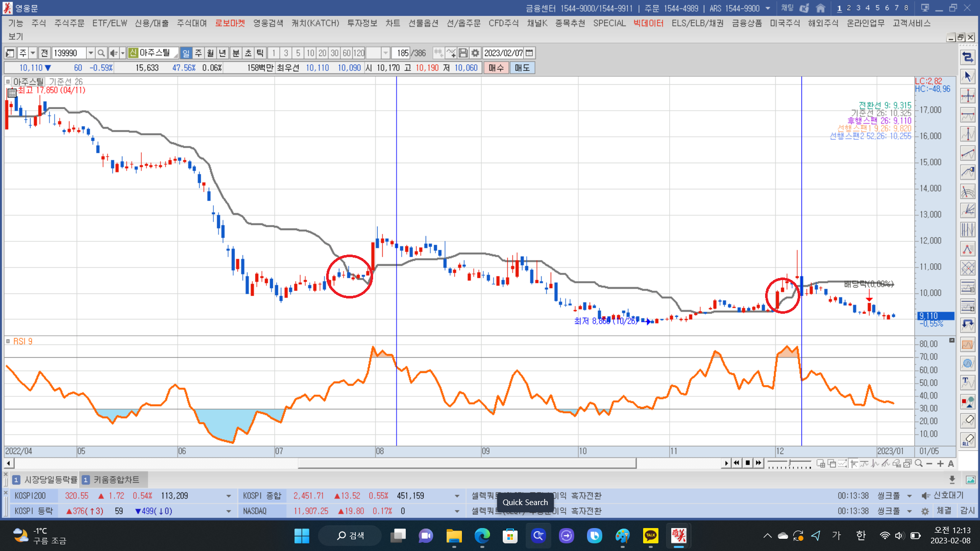Select the eraser tool in sidebar

968,420
